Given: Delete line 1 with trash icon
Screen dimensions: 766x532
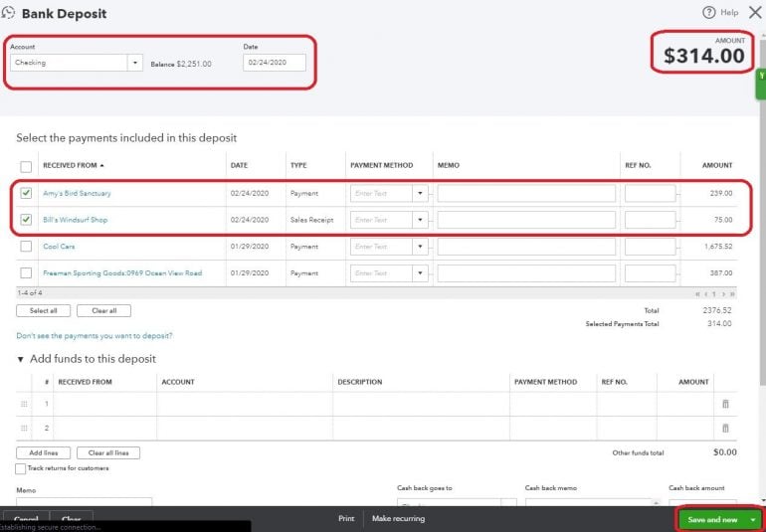Looking at the screenshot, I should tap(725, 404).
